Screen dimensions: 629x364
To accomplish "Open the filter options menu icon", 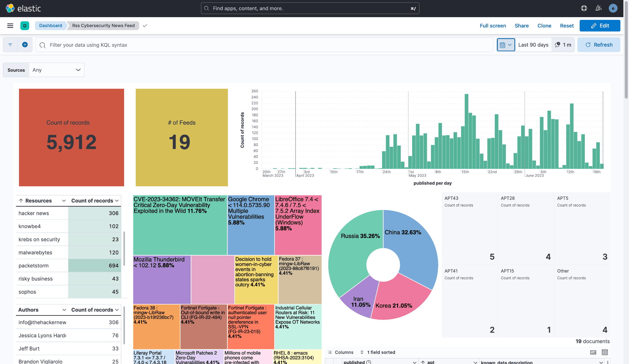I will click(10, 45).
